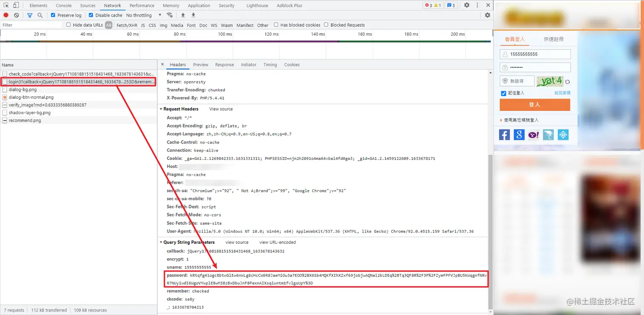Screen dimensions: 644x315
Task: Open the No throttling dropdown
Action: pyautogui.click(x=144, y=15)
